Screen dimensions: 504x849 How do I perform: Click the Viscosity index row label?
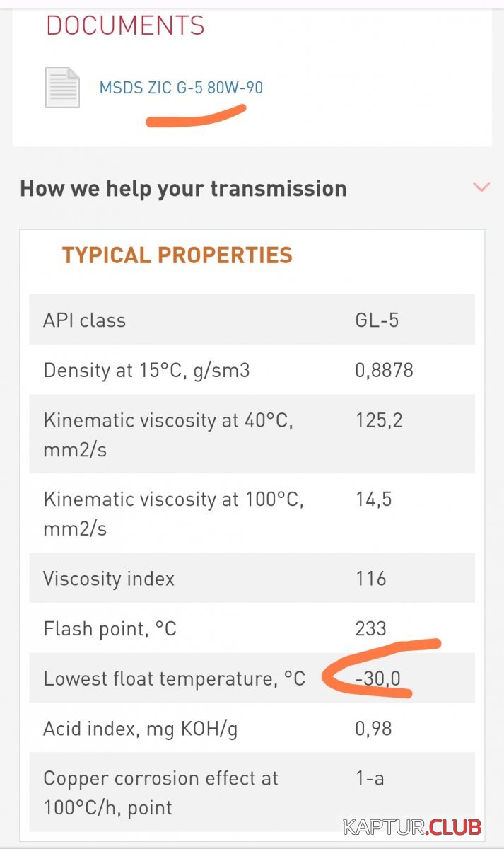click(109, 579)
